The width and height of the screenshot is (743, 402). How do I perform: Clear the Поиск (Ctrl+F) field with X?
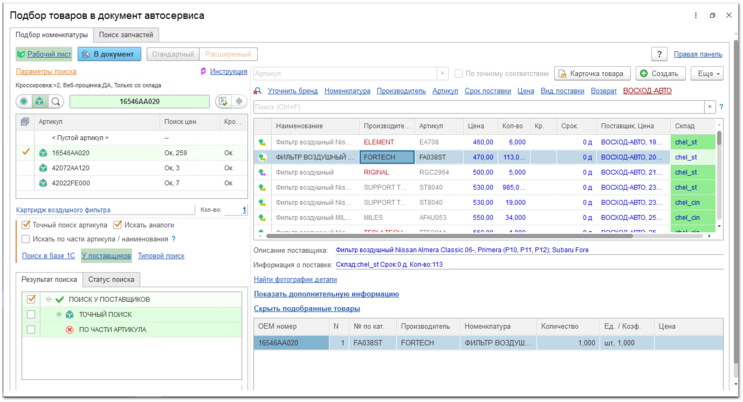pyautogui.click(x=709, y=107)
